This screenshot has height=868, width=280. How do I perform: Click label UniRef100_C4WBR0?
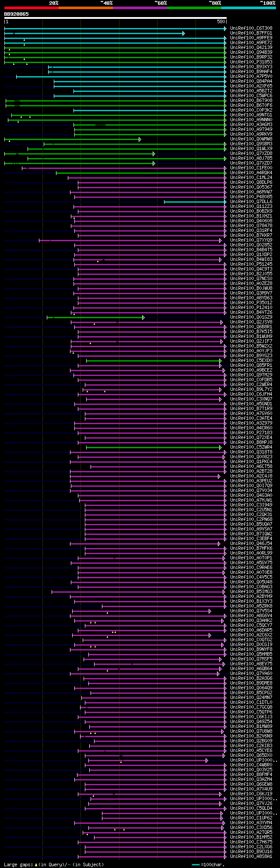[251, 765]
